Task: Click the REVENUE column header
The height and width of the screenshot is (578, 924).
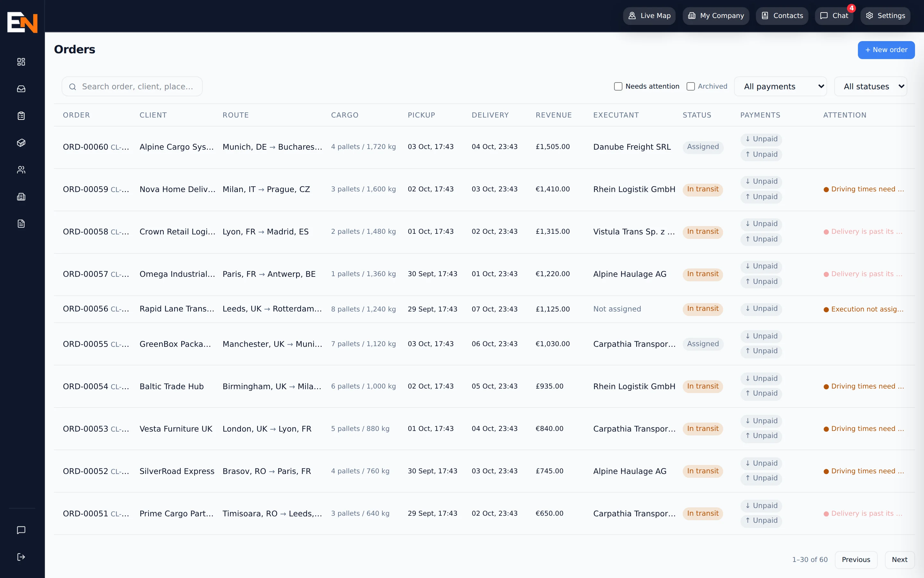Action: 554,115
